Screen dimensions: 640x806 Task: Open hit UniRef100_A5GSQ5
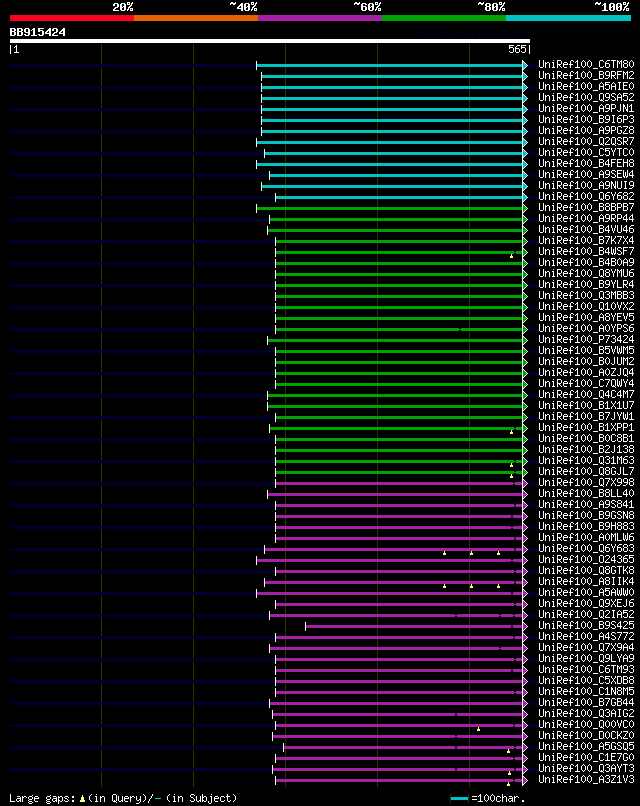(x=586, y=747)
